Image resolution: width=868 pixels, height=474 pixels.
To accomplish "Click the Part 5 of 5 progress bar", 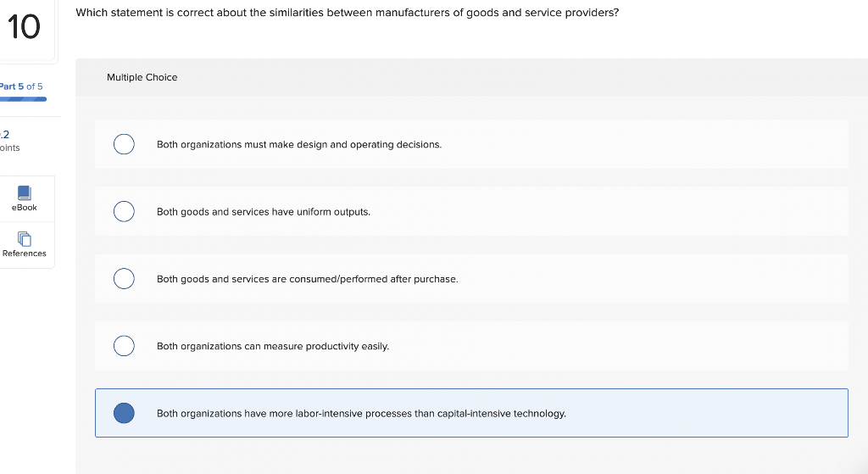I will click(24, 99).
